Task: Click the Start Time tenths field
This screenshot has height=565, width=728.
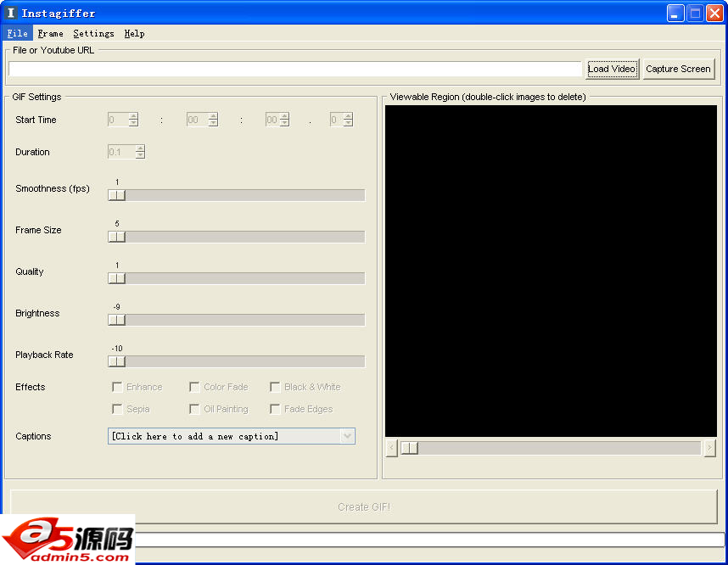Action: [337, 120]
